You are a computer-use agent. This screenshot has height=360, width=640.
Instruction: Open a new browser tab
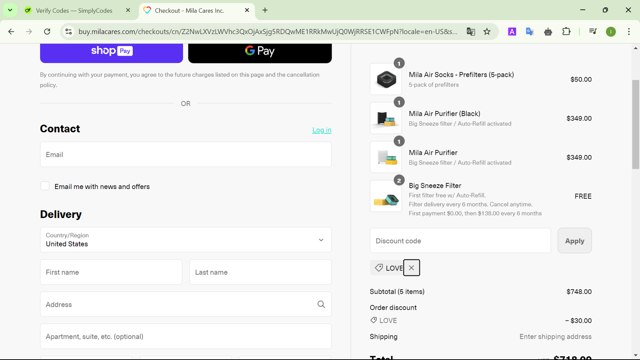coord(265,10)
